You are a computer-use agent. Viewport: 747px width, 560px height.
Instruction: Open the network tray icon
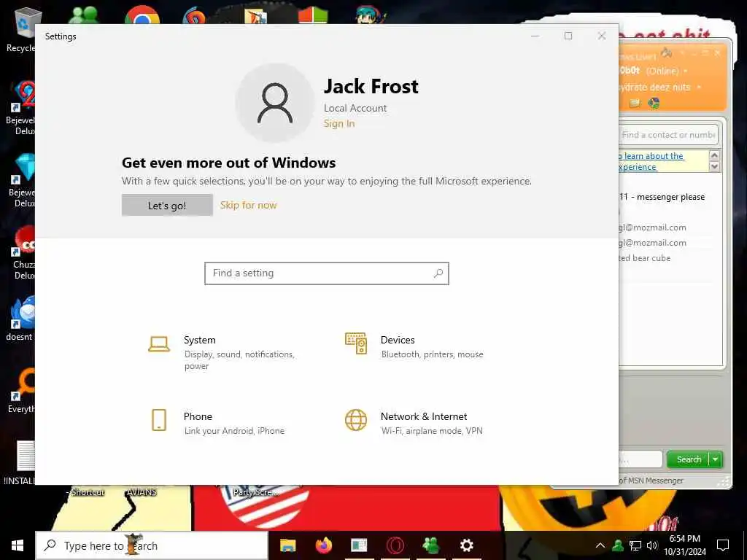point(635,545)
